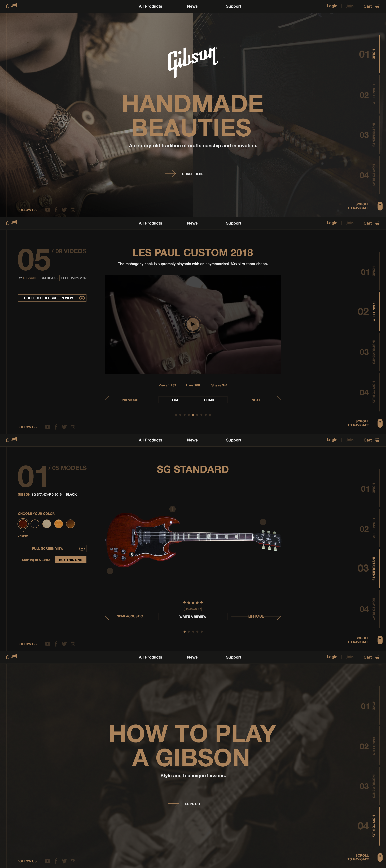Click the plus hotspot near the guitar headstock
This screenshot has height=868, width=386.
[x=263, y=522]
